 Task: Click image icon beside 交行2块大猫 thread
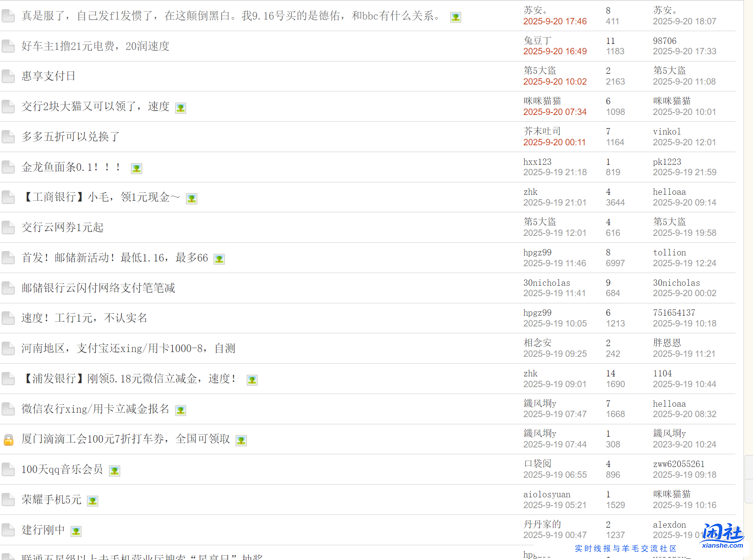(x=180, y=108)
